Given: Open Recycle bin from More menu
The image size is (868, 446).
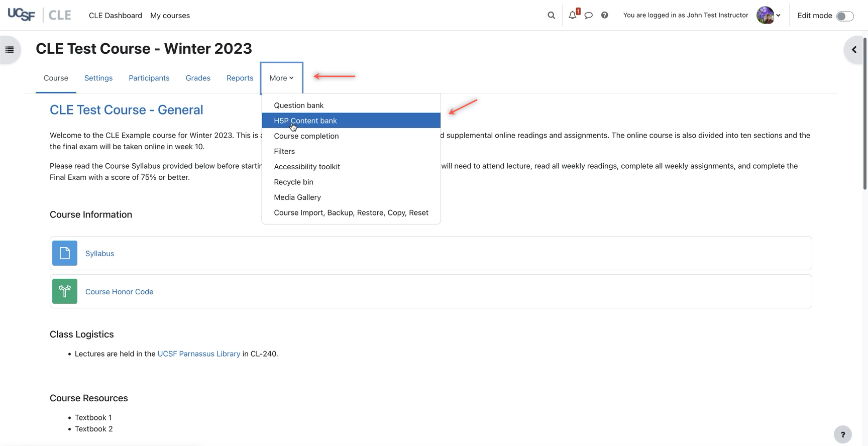Looking at the screenshot, I should pos(293,182).
